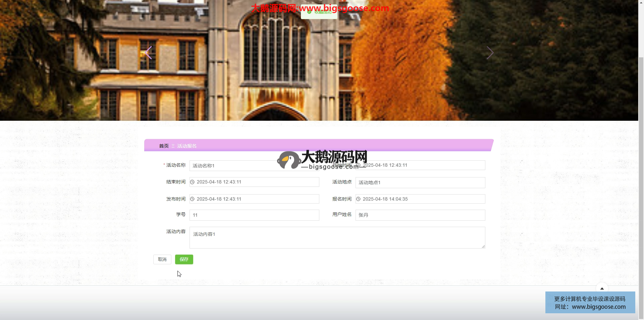Click the back-to-top arrow icon
Viewport: 644px width, 320px height.
602,288
